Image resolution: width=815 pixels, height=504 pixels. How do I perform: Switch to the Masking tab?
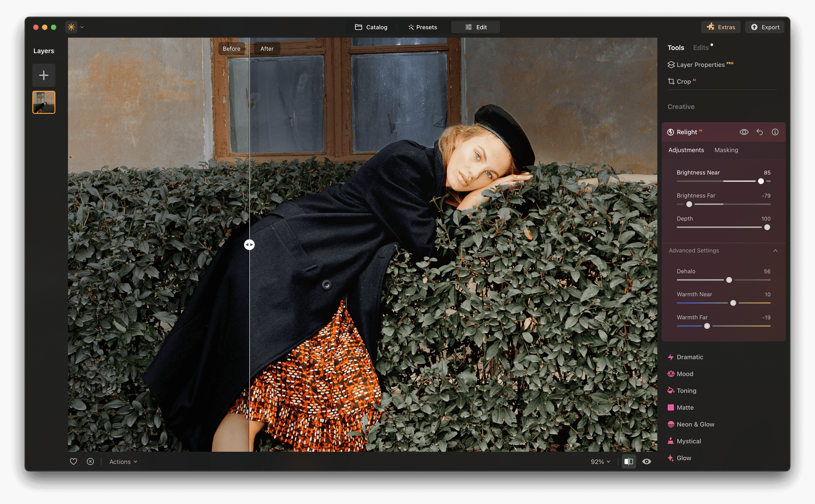coord(726,150)
